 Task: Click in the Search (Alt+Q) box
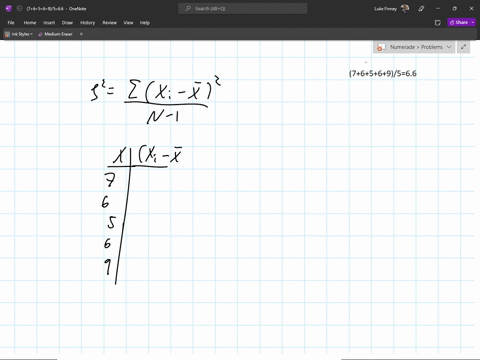243,9
